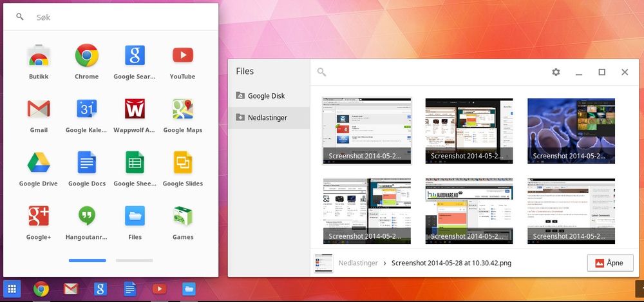644x302 pixels.
Task: Click the Åpne button
Action: [611, 263]
